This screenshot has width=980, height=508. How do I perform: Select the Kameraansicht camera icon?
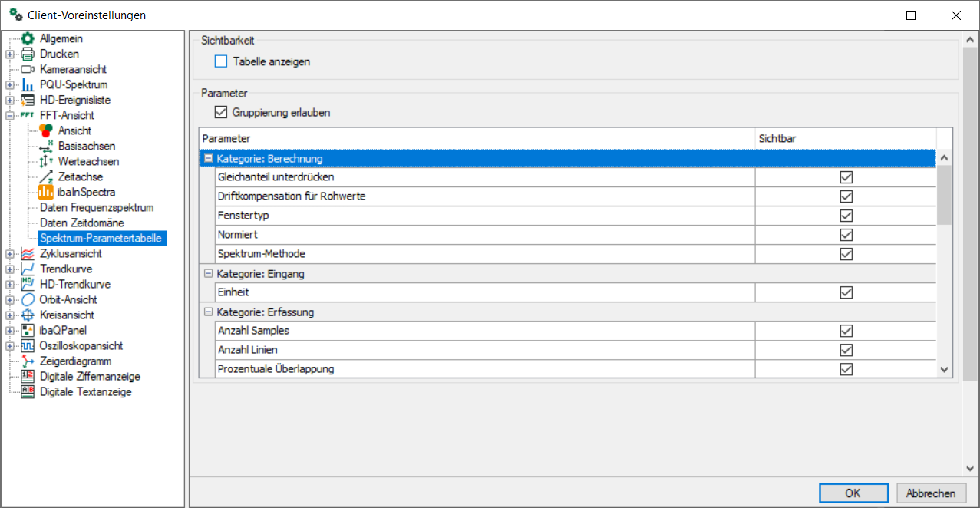click(28, 69)
